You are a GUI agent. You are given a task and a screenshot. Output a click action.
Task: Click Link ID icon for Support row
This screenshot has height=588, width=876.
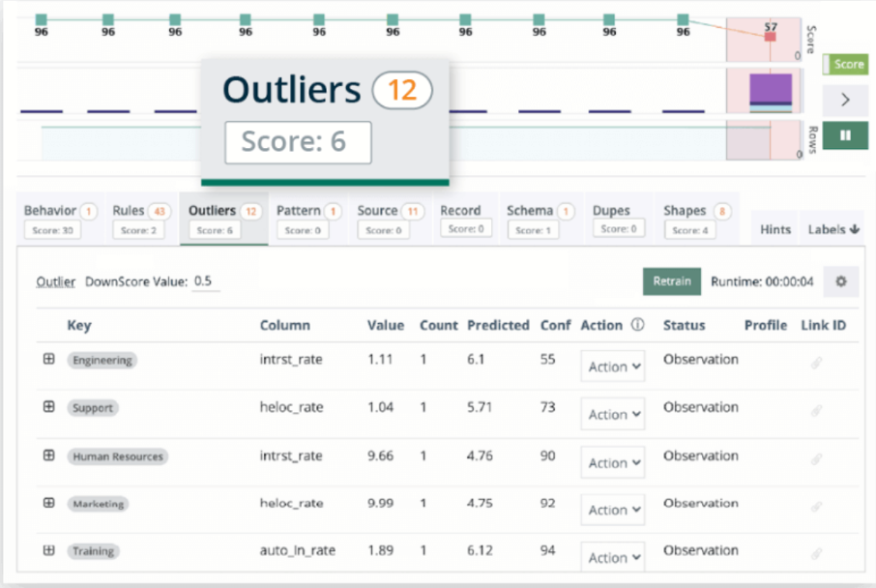coord(817,411)
